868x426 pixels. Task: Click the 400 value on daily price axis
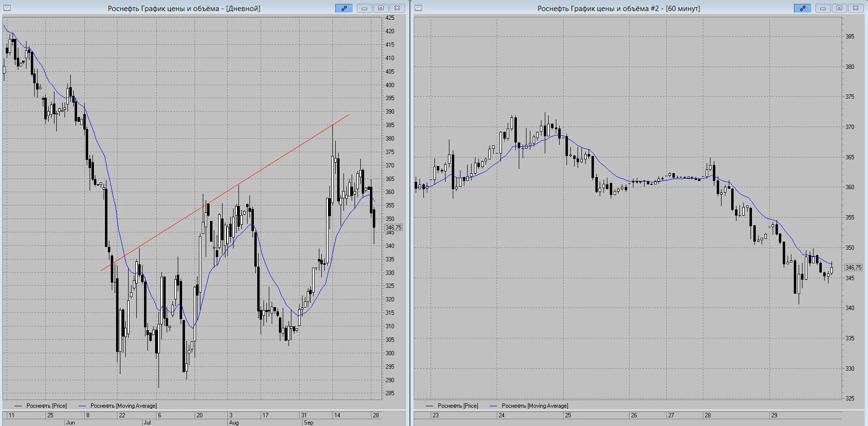click(390, 85)
